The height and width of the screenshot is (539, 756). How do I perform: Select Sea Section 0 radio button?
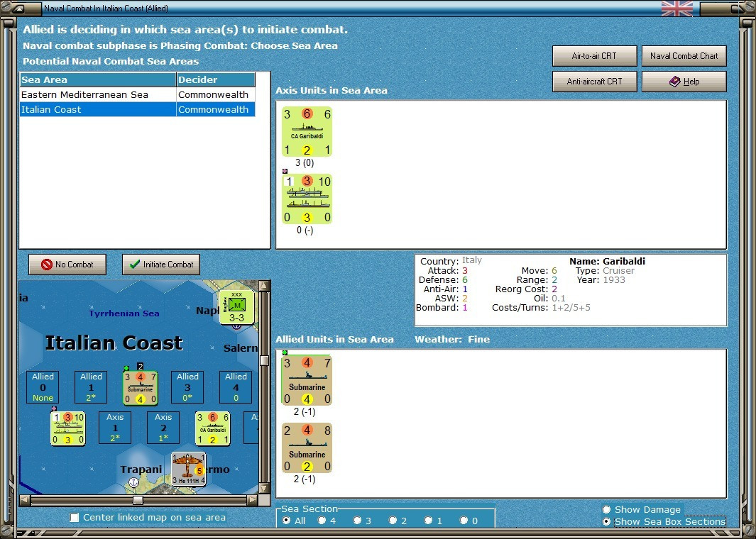pyautogui.click(x=464, y=521)
